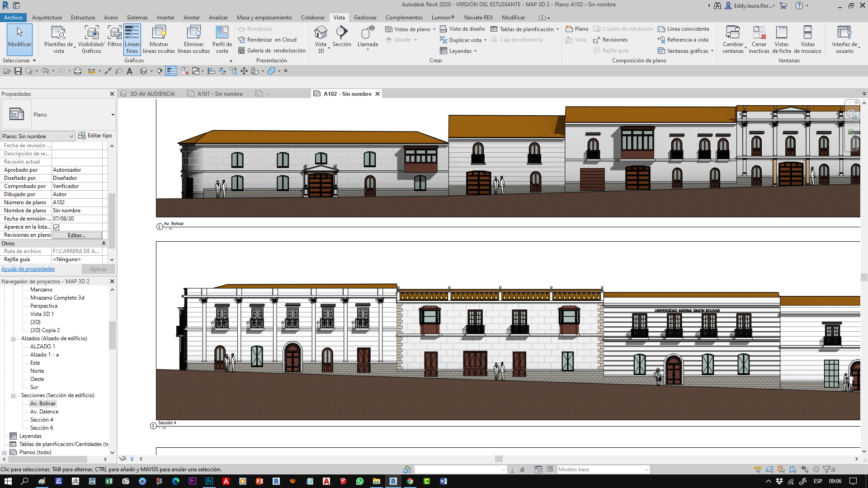This screenshot has width=868, height=488.
Task: Open the Archivo menu
Action: point(13,18)
